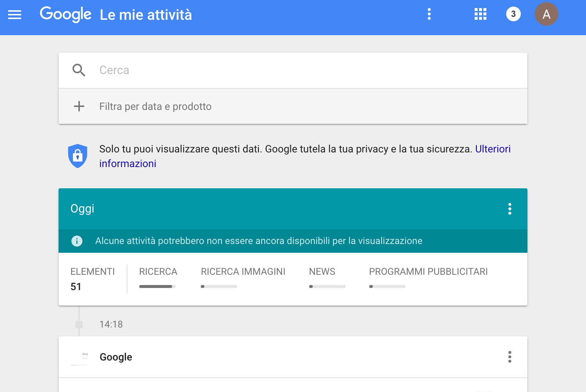Select the NEWS category
Screen dimensions: 586x392
pyautogui.click(x=322, y=271)
